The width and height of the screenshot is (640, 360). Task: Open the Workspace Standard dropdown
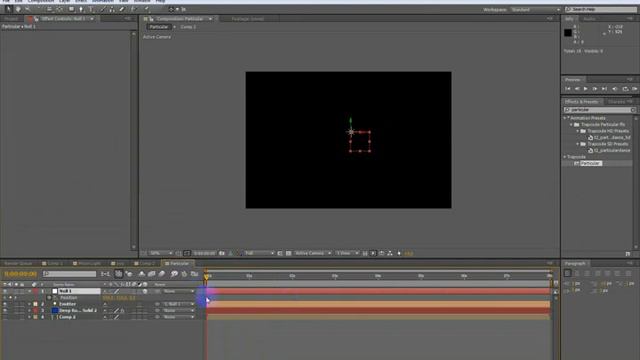(536, 9)
